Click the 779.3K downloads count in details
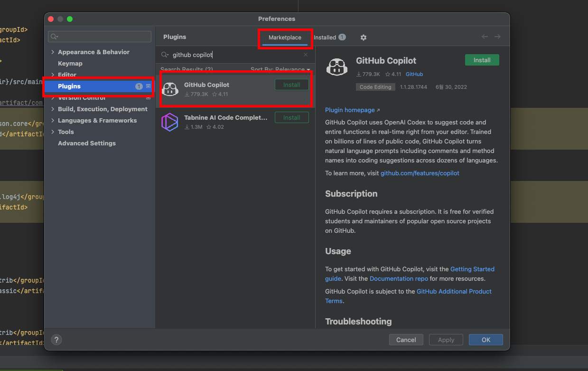The height and width of the screenshot is (371, 588). 368,74
